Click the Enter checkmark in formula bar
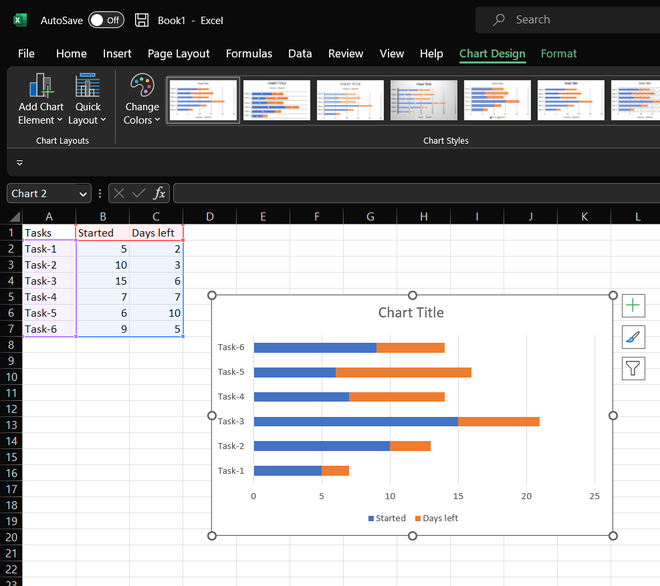Screen dimensions: 660x586 click(138, 193)
